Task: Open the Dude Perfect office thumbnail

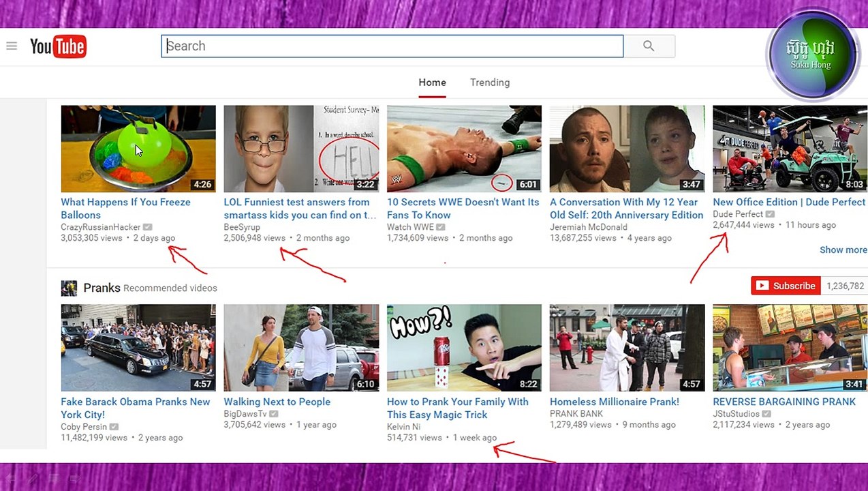Action: [790, 149]
